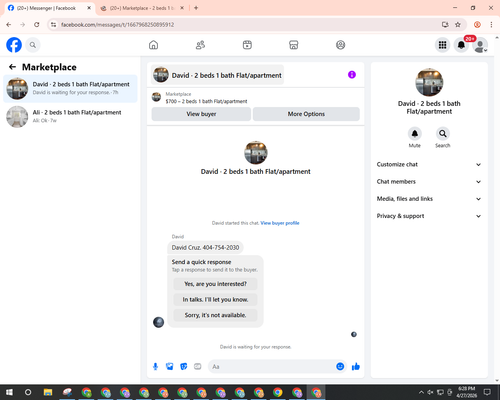Click taskbar clock showing 6:28 PM
This screenshot has width=500, height=400.
click(x=466, y=392)
